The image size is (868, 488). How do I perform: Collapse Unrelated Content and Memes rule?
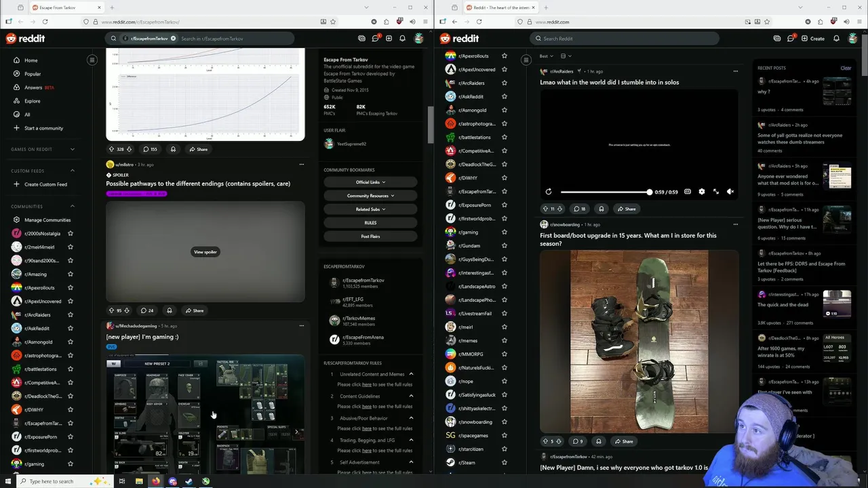411,374
